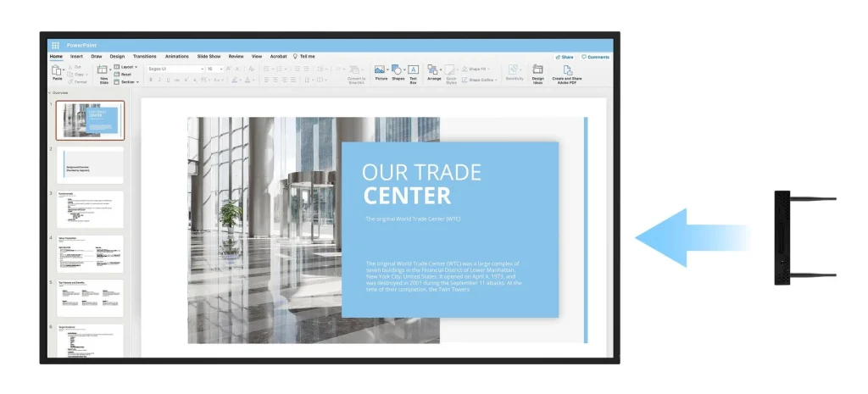The image size is (868, 394).
Task: Switch to the Transitions tab
Action: pos(144,57)
